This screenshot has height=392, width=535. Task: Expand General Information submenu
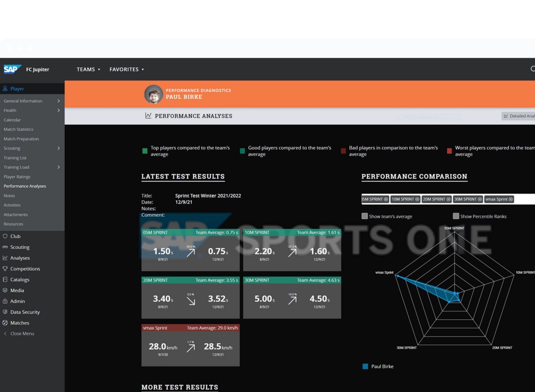point(58,101)
